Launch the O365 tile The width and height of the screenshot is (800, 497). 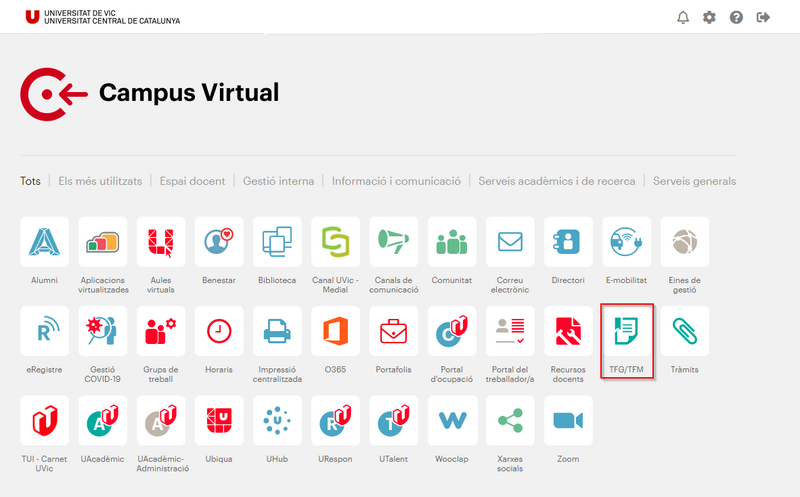coord(335,331)
